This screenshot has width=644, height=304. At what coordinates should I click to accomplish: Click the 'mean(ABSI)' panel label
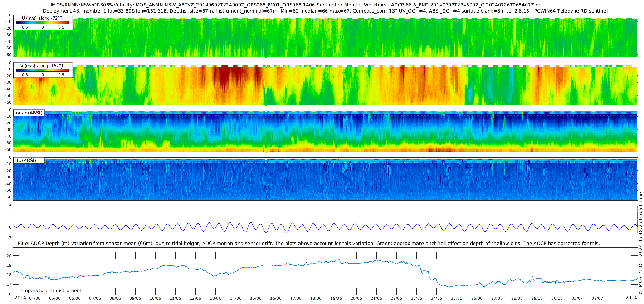coord(28,113)
